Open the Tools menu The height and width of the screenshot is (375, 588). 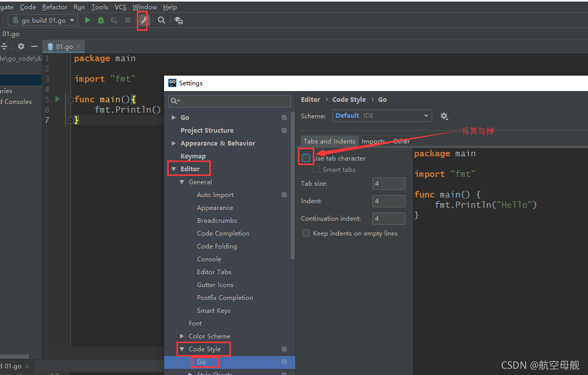(100, 7)
